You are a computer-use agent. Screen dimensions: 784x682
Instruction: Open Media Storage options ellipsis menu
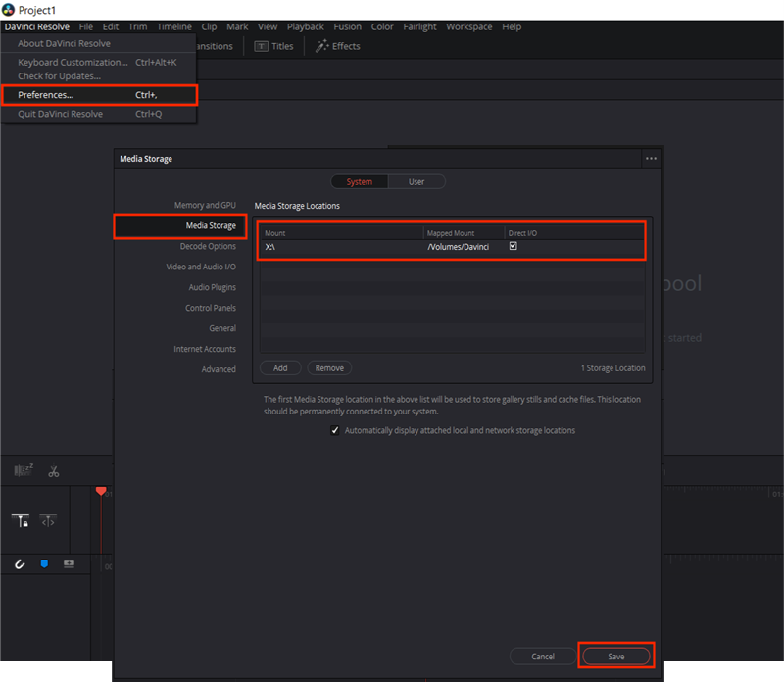pyautogui.click(x=651, y=159)
